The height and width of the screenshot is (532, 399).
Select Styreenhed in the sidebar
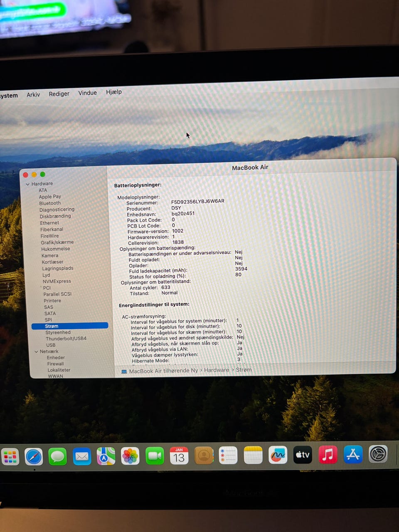click(x=58, y=332)
